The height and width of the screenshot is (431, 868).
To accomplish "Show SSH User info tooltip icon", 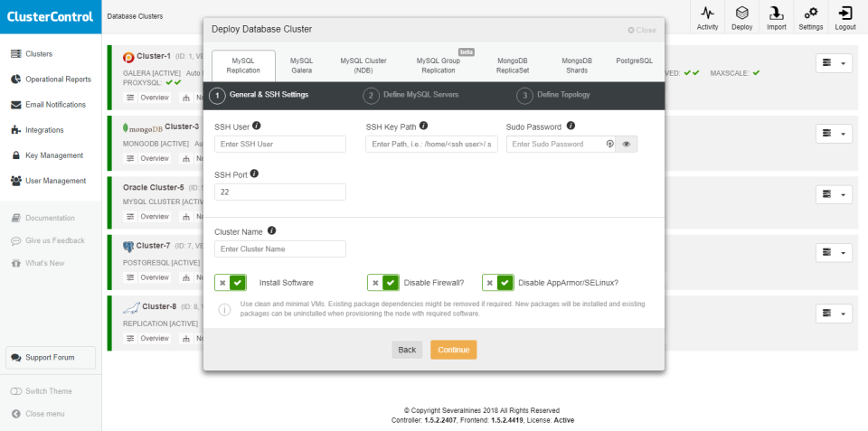I will tap(256, 126).
